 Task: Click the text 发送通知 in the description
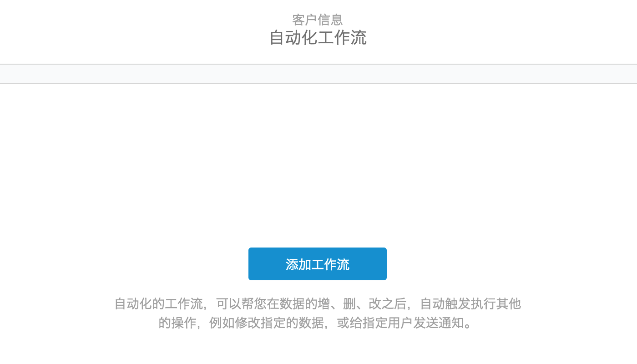[439, 323]
